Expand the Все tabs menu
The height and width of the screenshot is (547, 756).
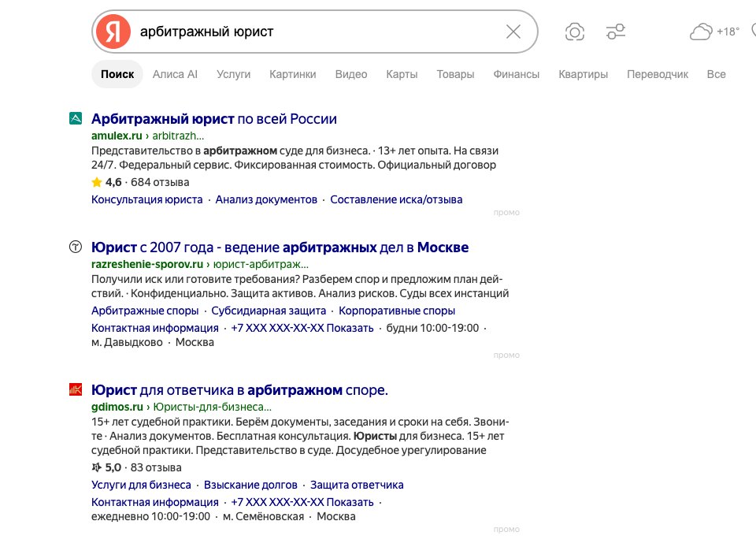click(716, 74)
